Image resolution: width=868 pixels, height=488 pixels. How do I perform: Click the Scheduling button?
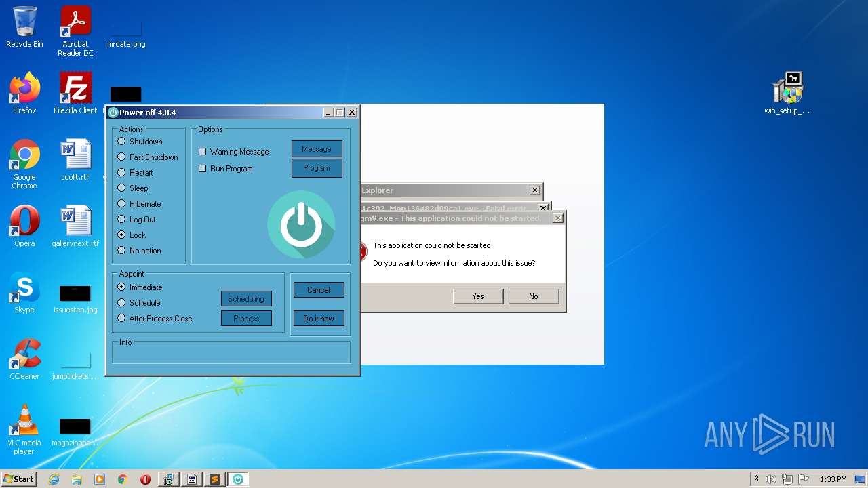246,299
